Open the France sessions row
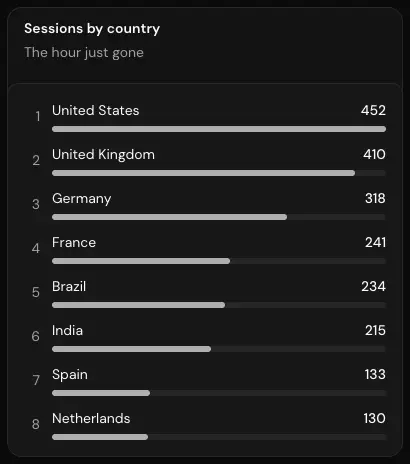 pyautogui.click(x=208, y=249)
